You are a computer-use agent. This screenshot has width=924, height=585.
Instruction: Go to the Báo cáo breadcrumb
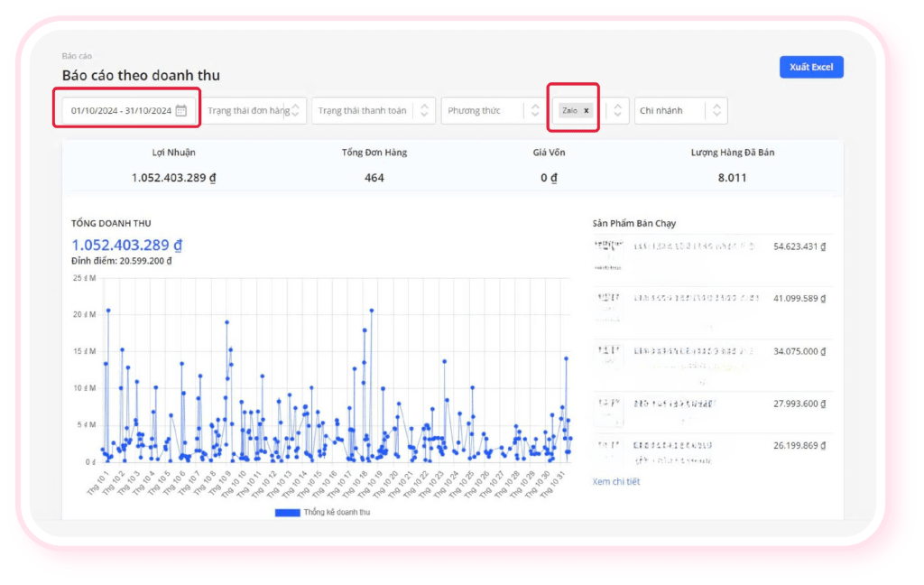77,56
